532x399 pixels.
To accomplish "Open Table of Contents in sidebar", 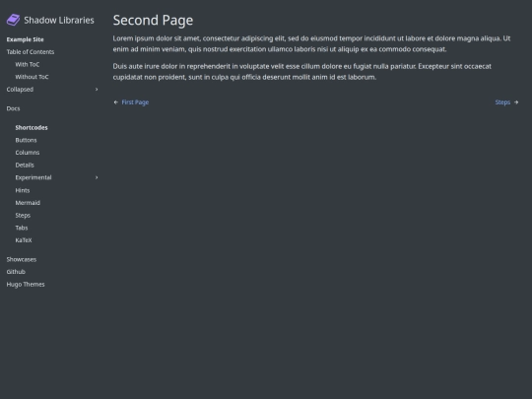I will [31, 52].
